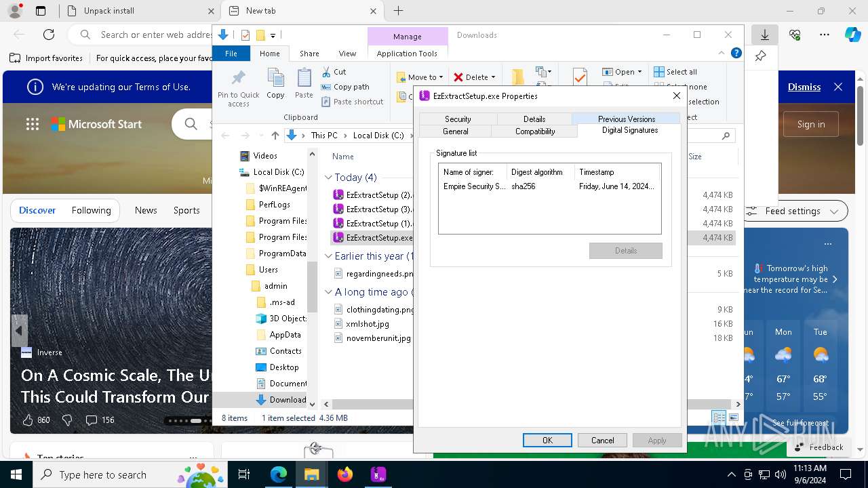868x488 pixels.
Task: Open the Compatibility tab in Properties
Action: (535, 131)
